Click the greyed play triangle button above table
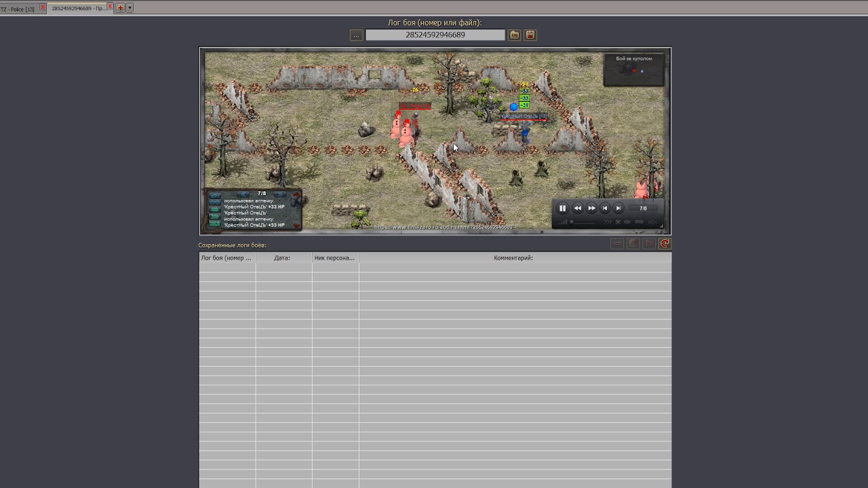868x488 pixels. (x=649, y=243)
